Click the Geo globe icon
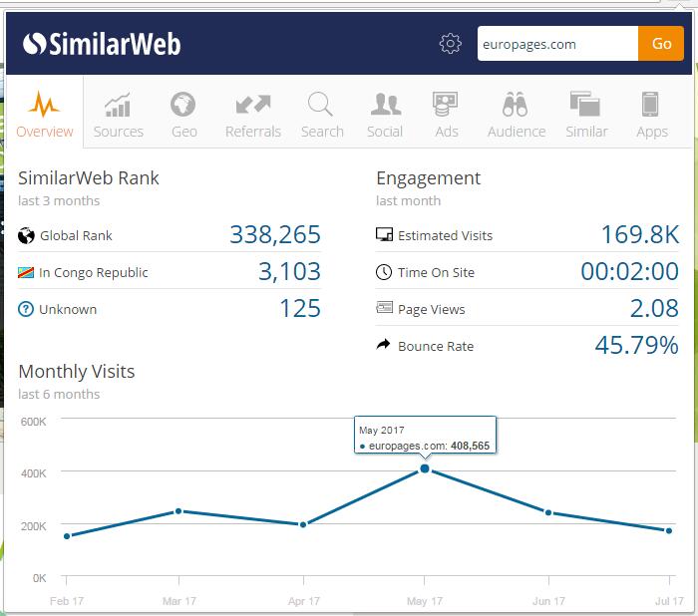The height and width of the screenshot is (616, 698). [182, 105]
